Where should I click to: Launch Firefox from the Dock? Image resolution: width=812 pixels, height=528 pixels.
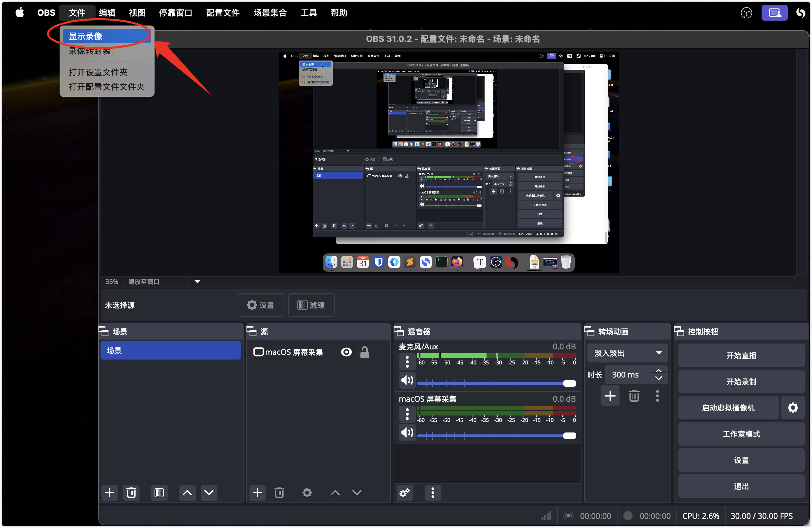pyautogui.click(x=457, y=262)
